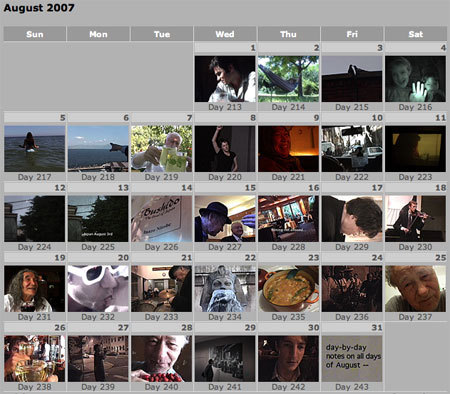Click the Sun column header
This screenshot has width=450, height=394.
[35, 34]
